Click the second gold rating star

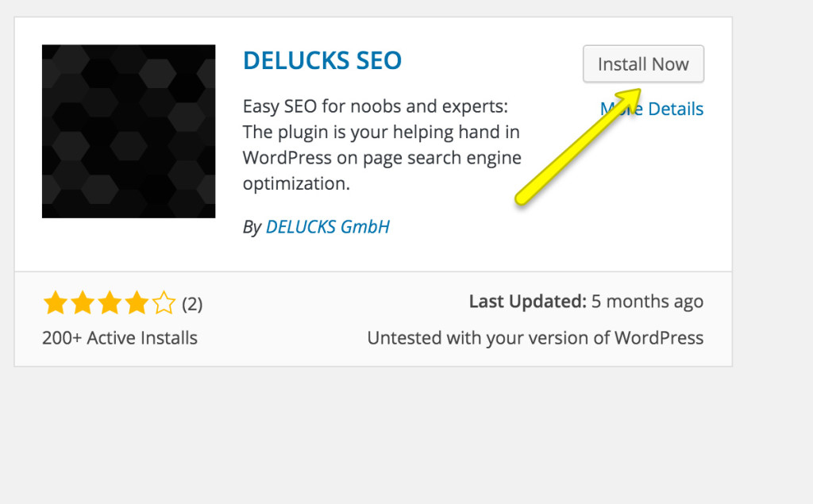[x=83, y=303]
